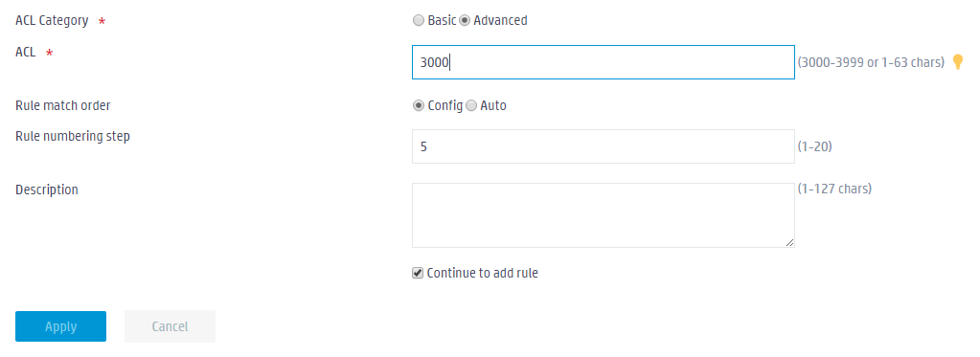Click the 3000-3999 range hint text
980x357 pixels.
click(x=871, y=62)
